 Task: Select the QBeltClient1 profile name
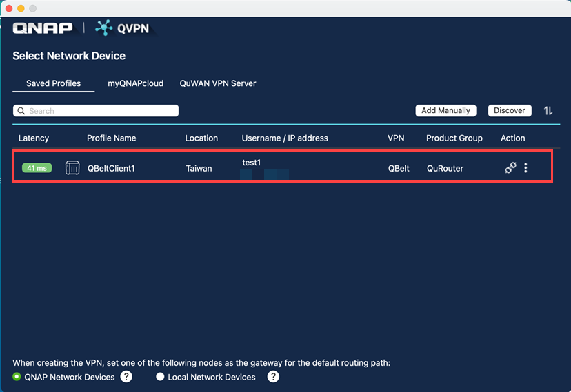pyautogui.click(x=111, y=168)
